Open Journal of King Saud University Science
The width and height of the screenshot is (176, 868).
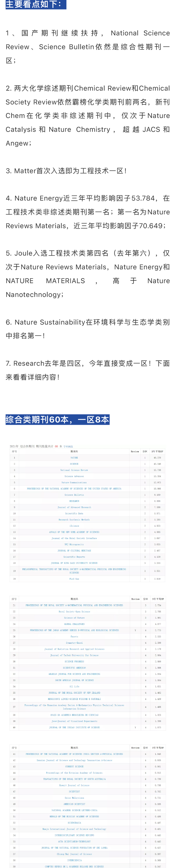click(74, 563)
